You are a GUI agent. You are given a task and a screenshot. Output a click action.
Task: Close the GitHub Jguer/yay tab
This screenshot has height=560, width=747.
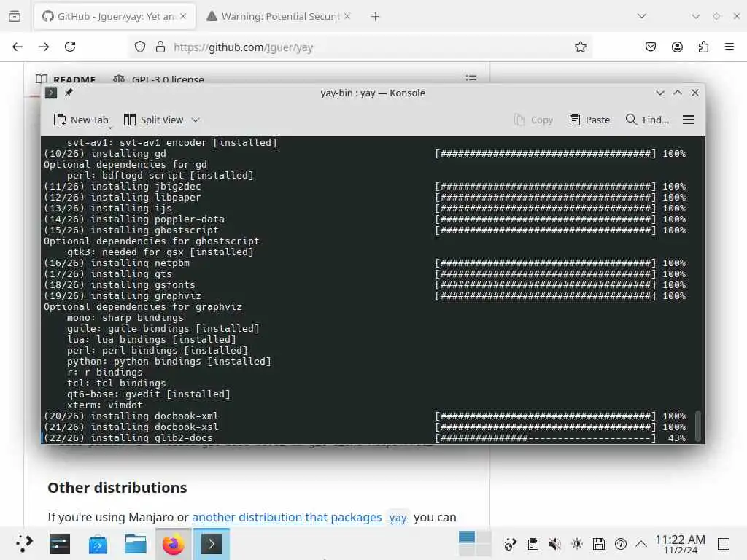click(x=183, y=16)
